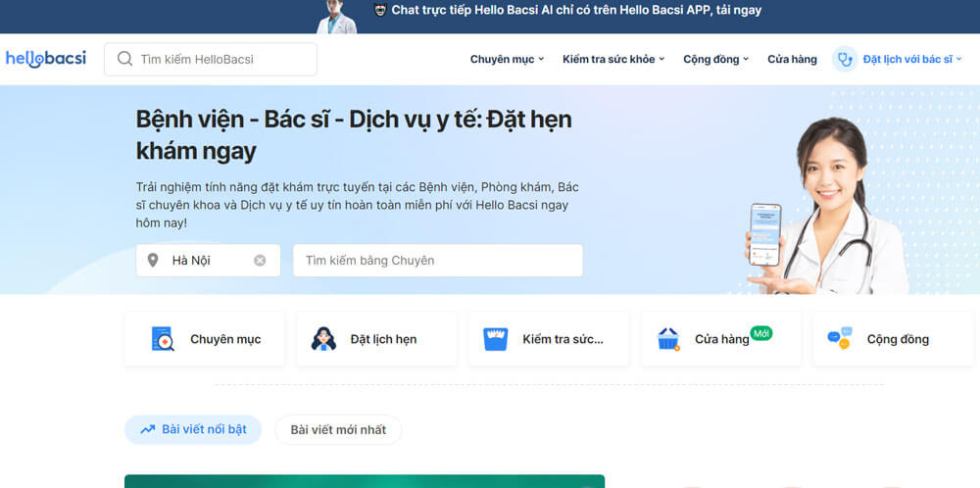This screenshot has height=488, width=980.
Task: Click the doctor holding phone hero image
Action: tap(827, 206)
